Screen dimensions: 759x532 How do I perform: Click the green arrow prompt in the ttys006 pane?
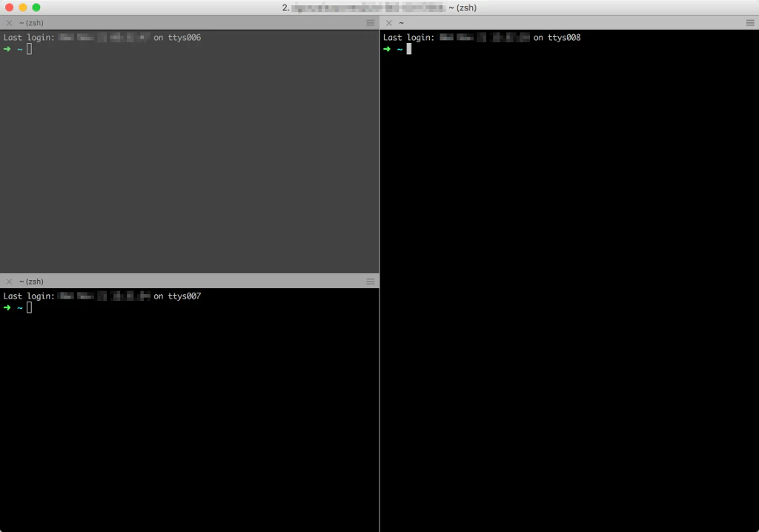[x=7, y=49]
